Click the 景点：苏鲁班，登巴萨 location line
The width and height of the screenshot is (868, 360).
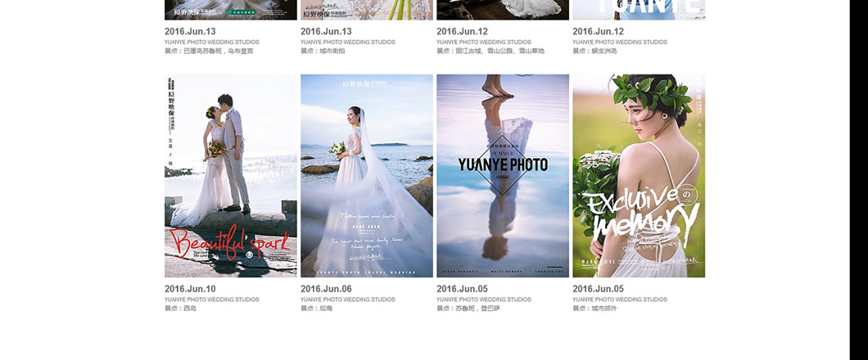pos(468,308)
